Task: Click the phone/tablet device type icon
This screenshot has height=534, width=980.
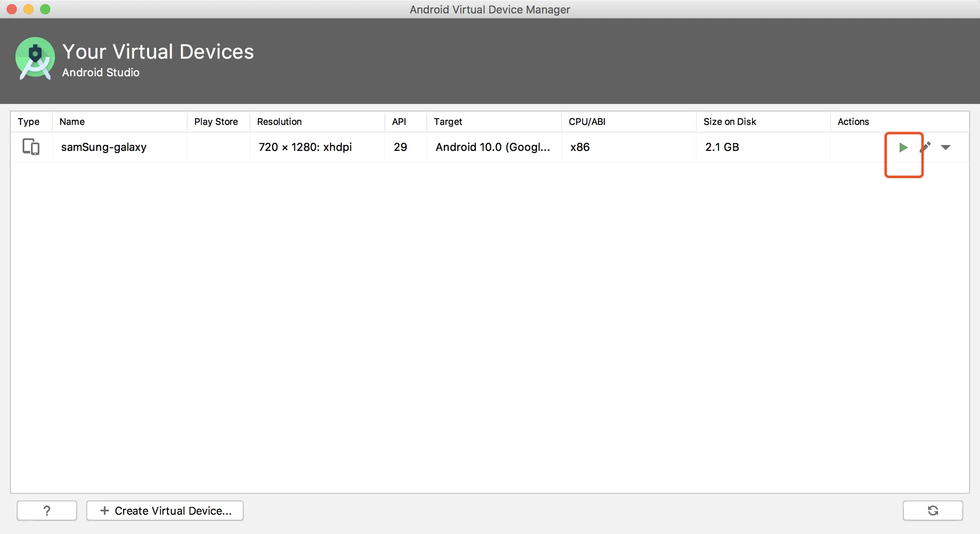Action: pyautogui.click(x=31, y=147)
